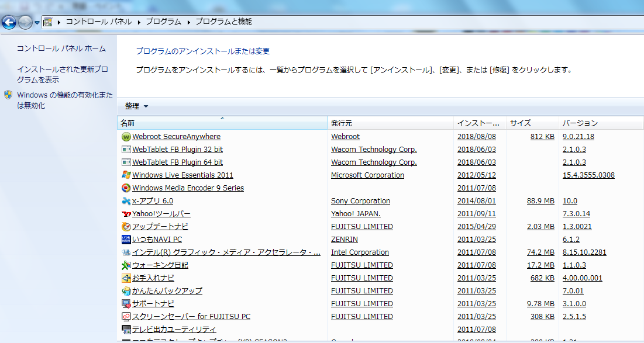Expand breadcrumb arrow after プログラム

coord(188,22)
